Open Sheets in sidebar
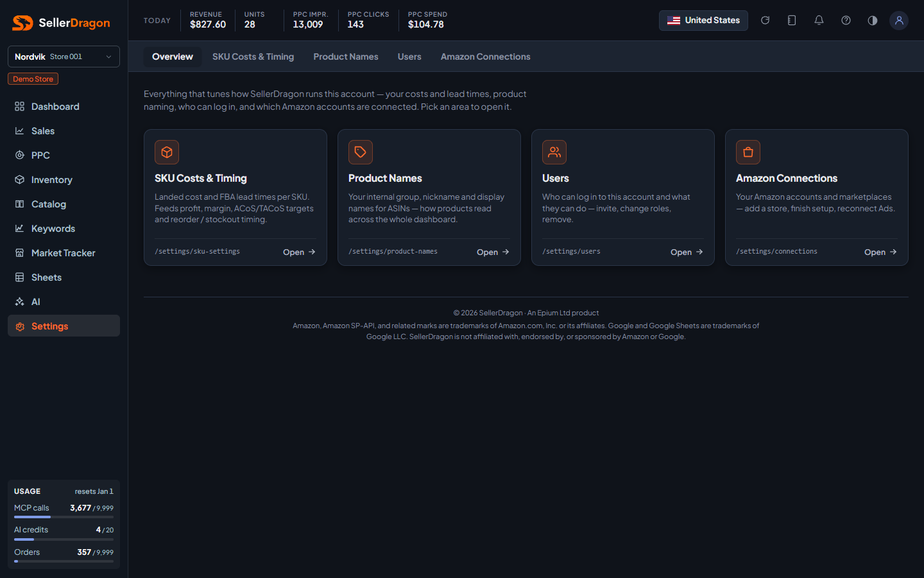 coord(64,277)
